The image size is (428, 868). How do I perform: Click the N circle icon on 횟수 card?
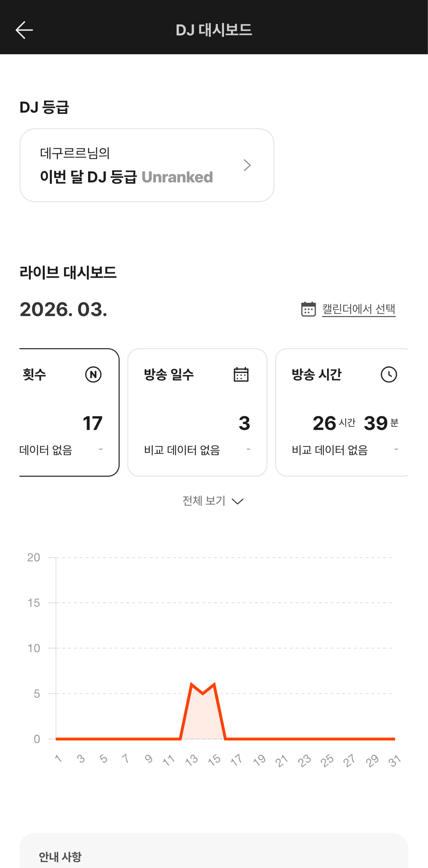pyautogui.click(x=93, y=374)
